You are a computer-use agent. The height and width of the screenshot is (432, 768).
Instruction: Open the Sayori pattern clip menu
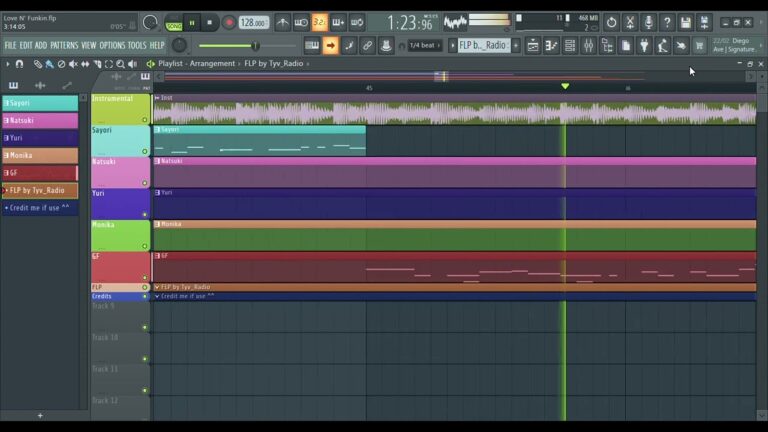157,130
